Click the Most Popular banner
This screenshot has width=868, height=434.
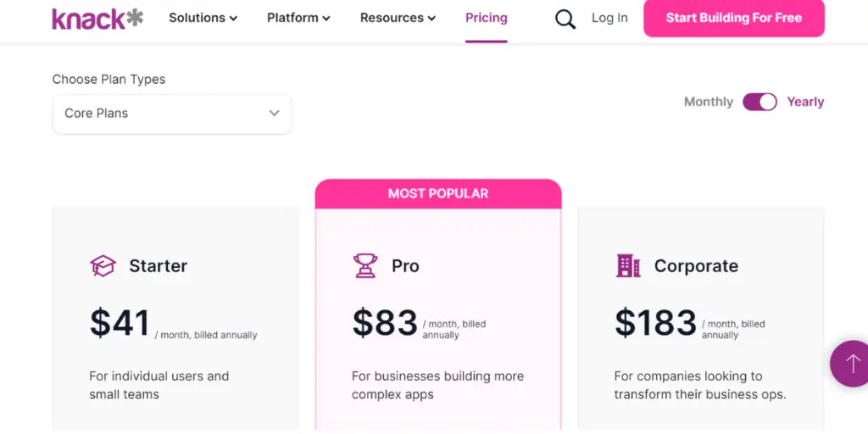[438, 194]
